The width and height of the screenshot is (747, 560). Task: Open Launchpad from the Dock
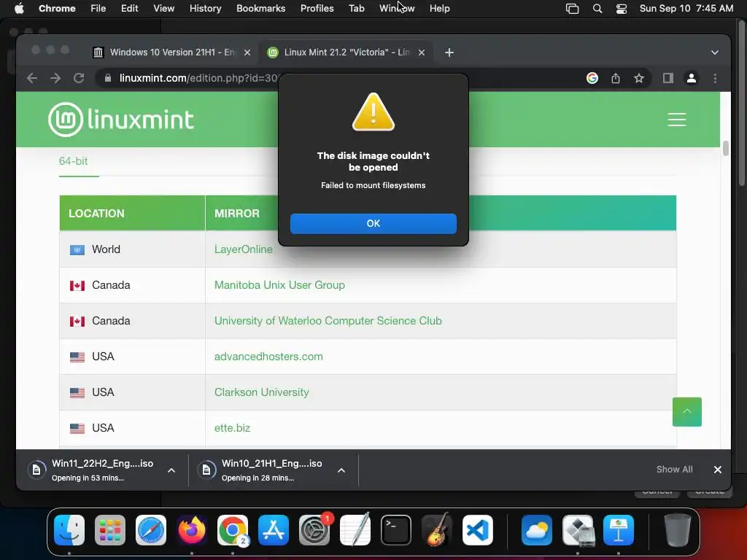tap(110, 529)
